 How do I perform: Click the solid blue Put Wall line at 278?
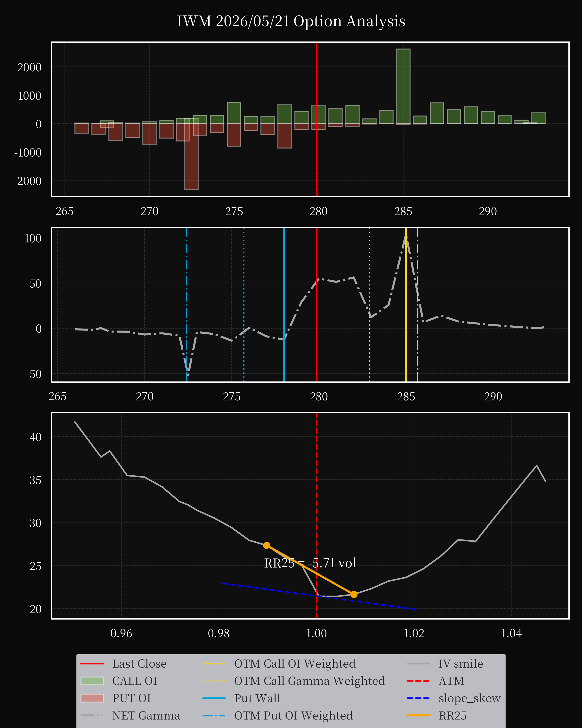pyautogui.click(x=284, y=305)
